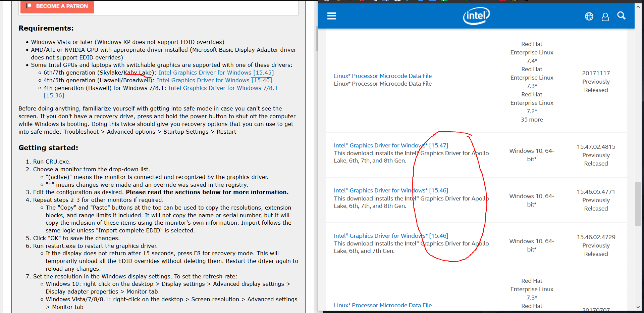644x313 pixels.
Task: Click "Windows 10, 64-bit*" in the 15.46.02.4729 row
Action: pos(532,245)
